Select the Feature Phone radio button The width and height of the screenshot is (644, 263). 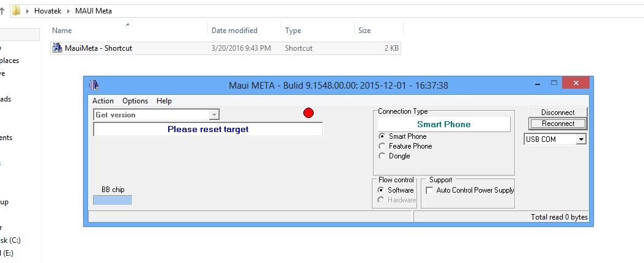click(x=383, y=146)
